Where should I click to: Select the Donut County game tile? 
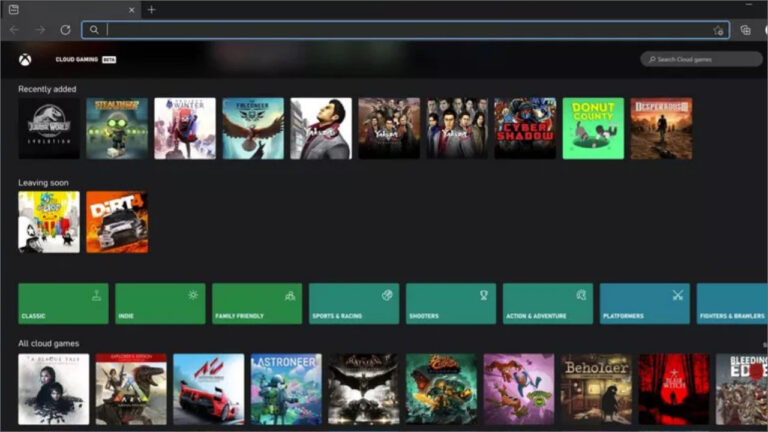[593, 128]
